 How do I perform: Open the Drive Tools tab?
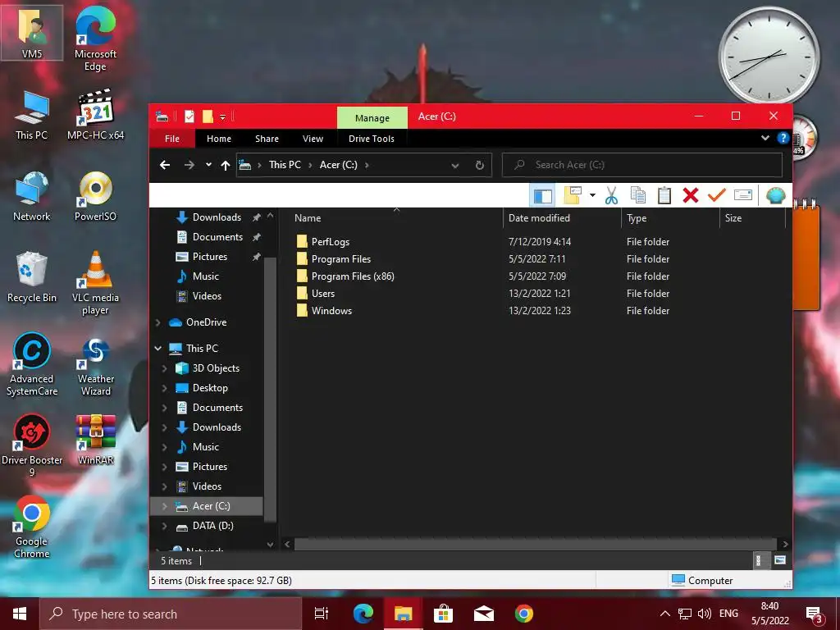[x=372, y=139]
